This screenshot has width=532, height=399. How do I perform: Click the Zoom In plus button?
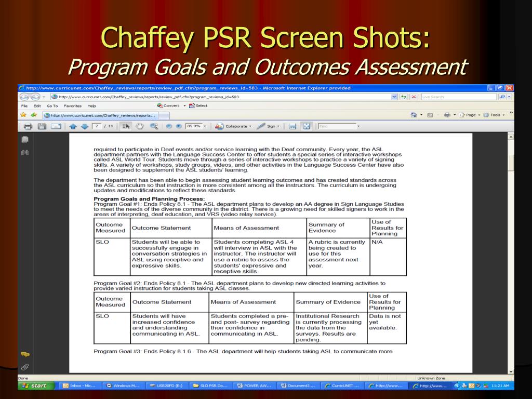[179, 126]
